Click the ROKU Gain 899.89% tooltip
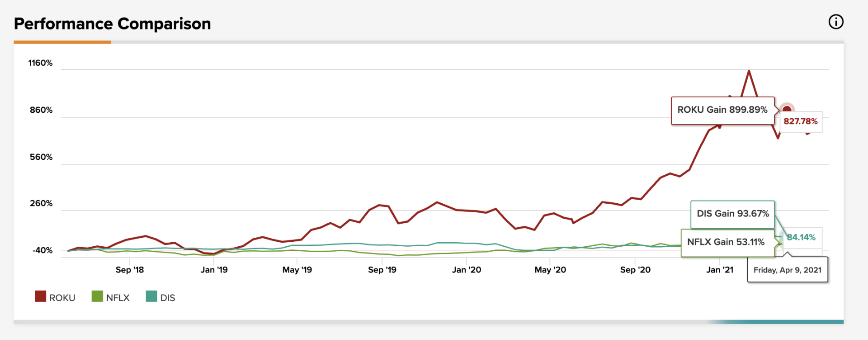Image resolution: width=868 pixels, height=340 pixels. tap(722, 110)
